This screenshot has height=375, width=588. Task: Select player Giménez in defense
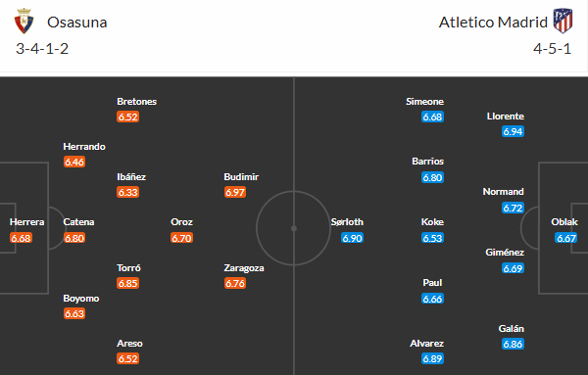tap(505, 253)
